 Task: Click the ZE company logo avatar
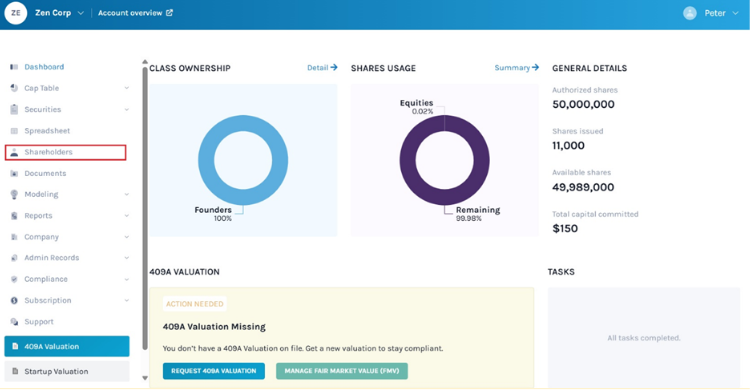point(15,13)
